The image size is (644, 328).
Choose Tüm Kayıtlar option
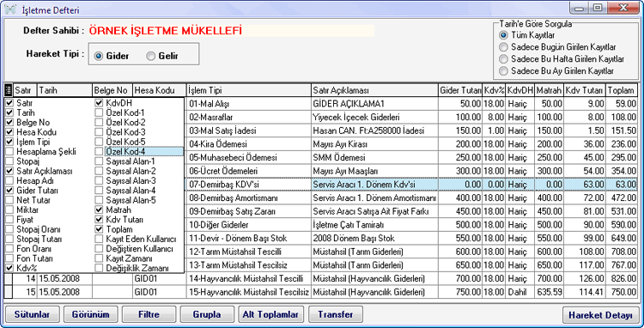click(x=503, y=35)
